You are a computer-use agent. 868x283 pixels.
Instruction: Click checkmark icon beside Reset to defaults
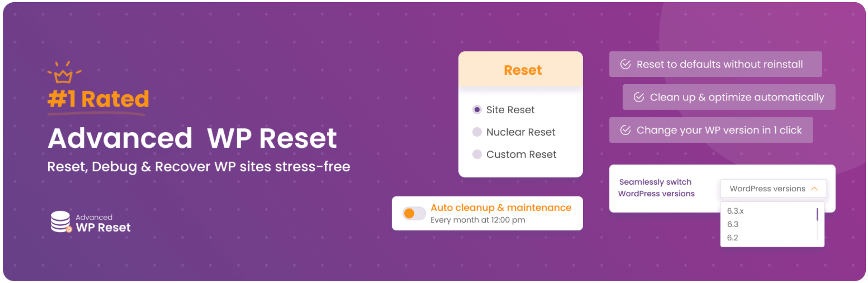tap(626, 64)
